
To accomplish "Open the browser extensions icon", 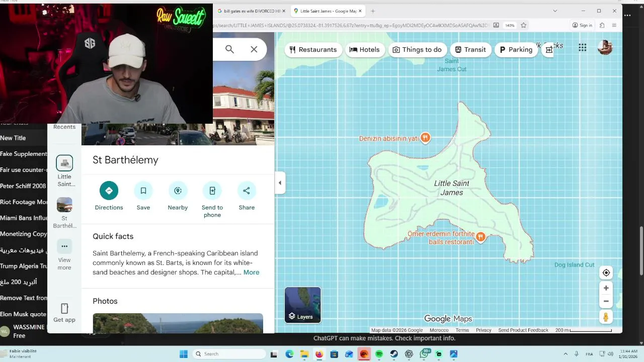I will tap(602, 25).
